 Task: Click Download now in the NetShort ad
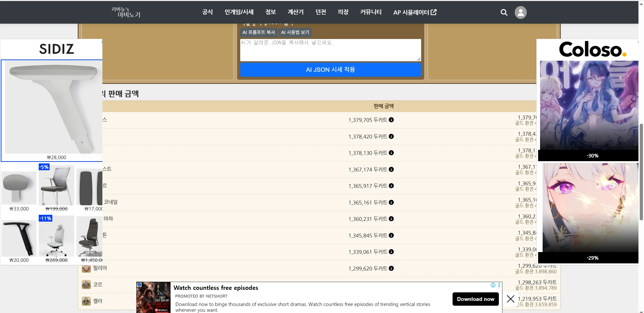coord(475,299)
